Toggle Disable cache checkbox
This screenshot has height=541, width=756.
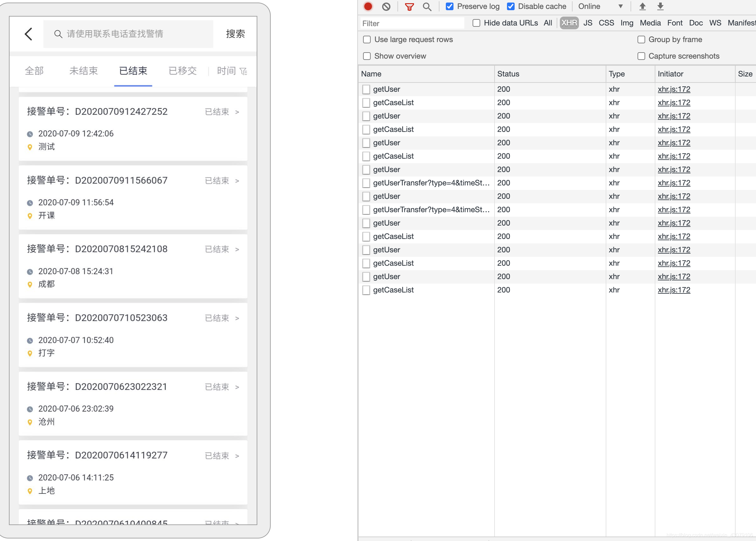[x=511, y=6]
